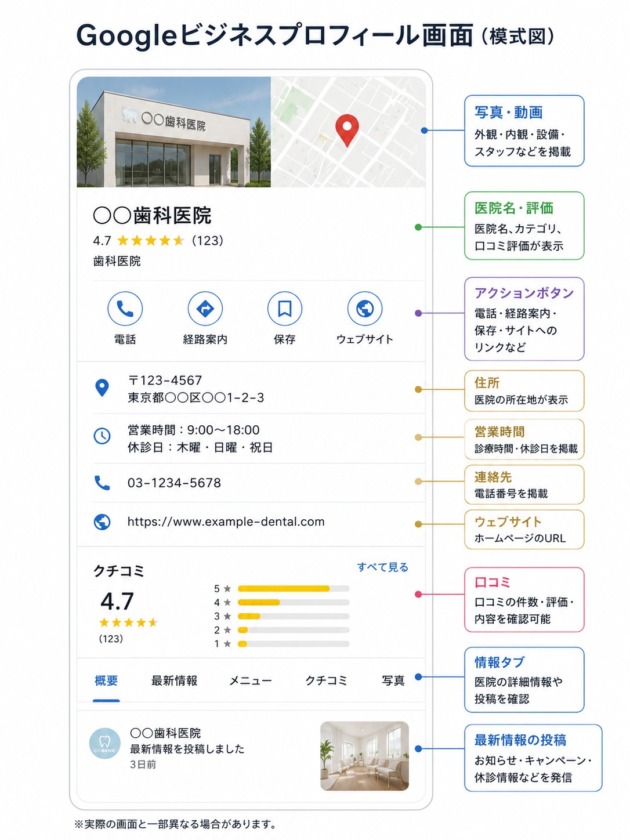Click the 5-star rating bar
The width and height of the screenshot is (630, 840).
294,588
